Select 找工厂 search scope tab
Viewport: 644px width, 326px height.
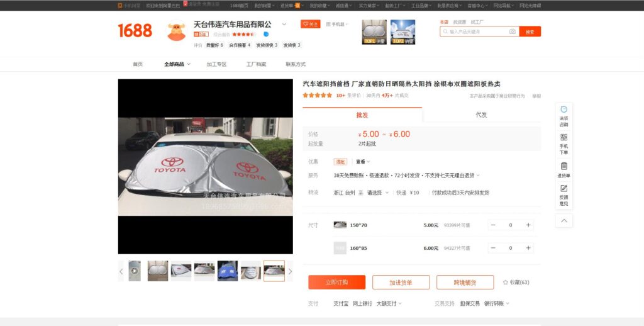(x=477, y=22)
